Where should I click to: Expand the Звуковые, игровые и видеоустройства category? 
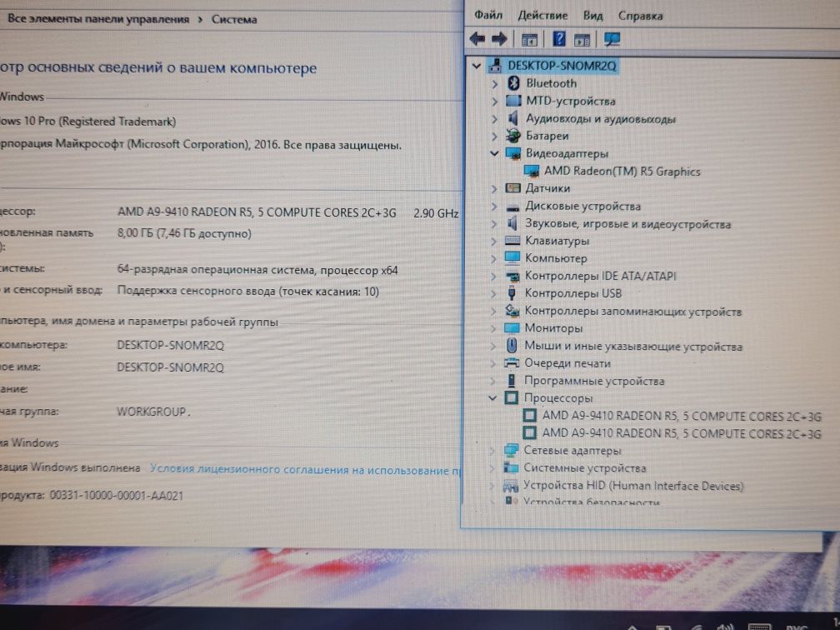[x=493, y=224]
